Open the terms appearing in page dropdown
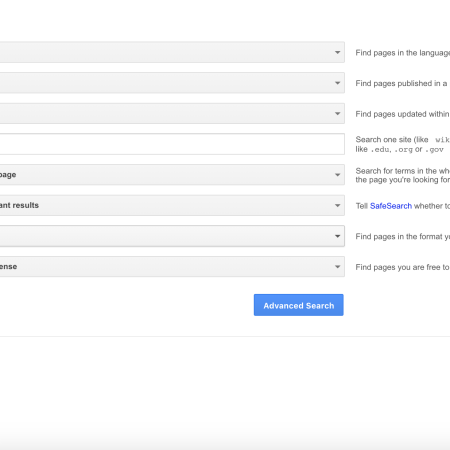The image size is (450, 450). coord(172,175)
